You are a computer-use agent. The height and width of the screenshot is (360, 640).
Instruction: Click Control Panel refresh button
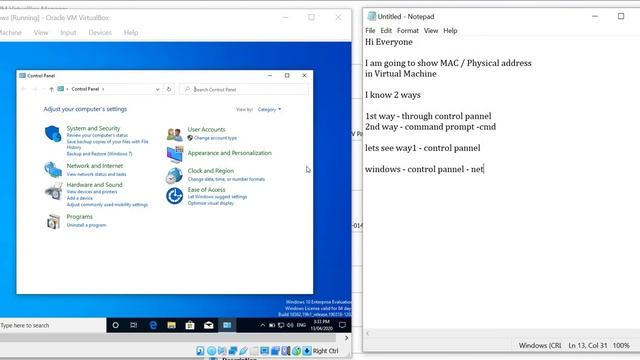pos(169,89)
